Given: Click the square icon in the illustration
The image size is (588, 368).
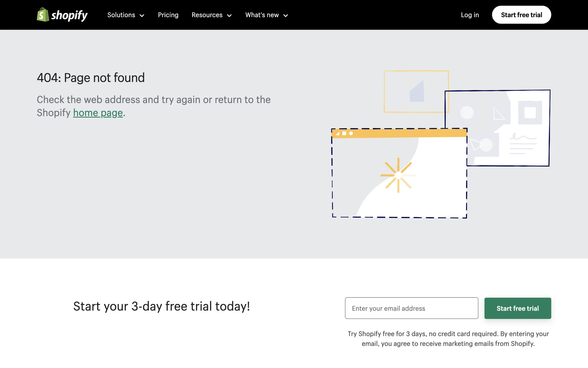Looking at the screenshot, I should [x=530, y=113].
